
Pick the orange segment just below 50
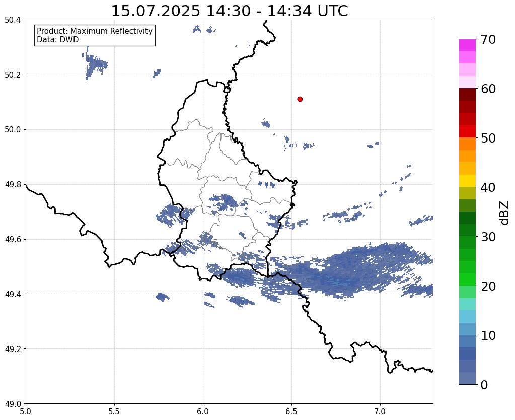click(x=467, y=144)
